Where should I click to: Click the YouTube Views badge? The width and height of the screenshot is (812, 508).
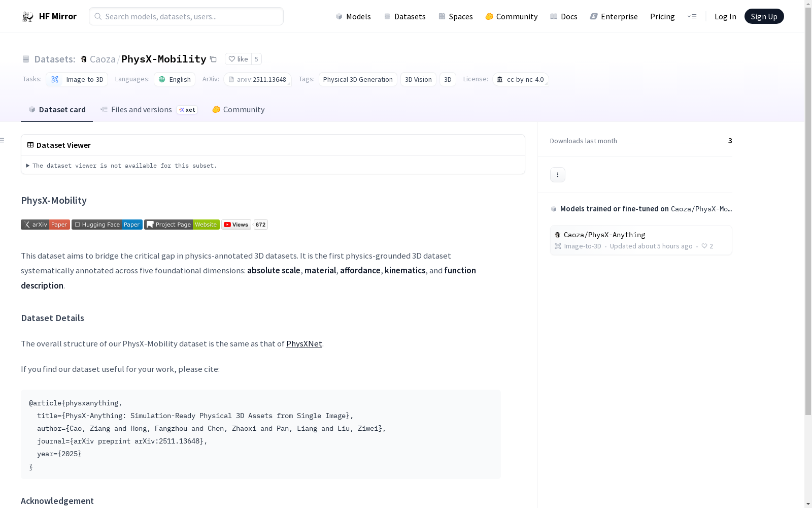tap(236, 225)
